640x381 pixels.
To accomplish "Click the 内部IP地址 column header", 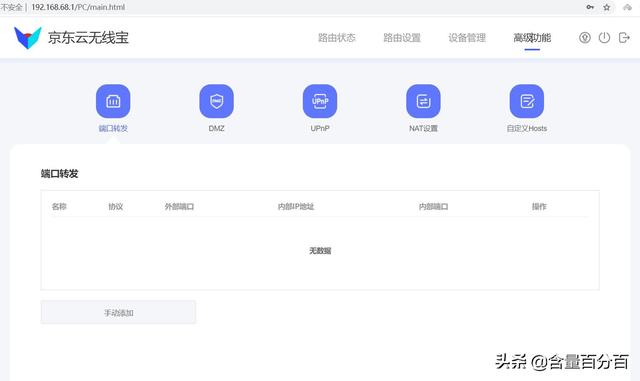I will coord(296,206).
